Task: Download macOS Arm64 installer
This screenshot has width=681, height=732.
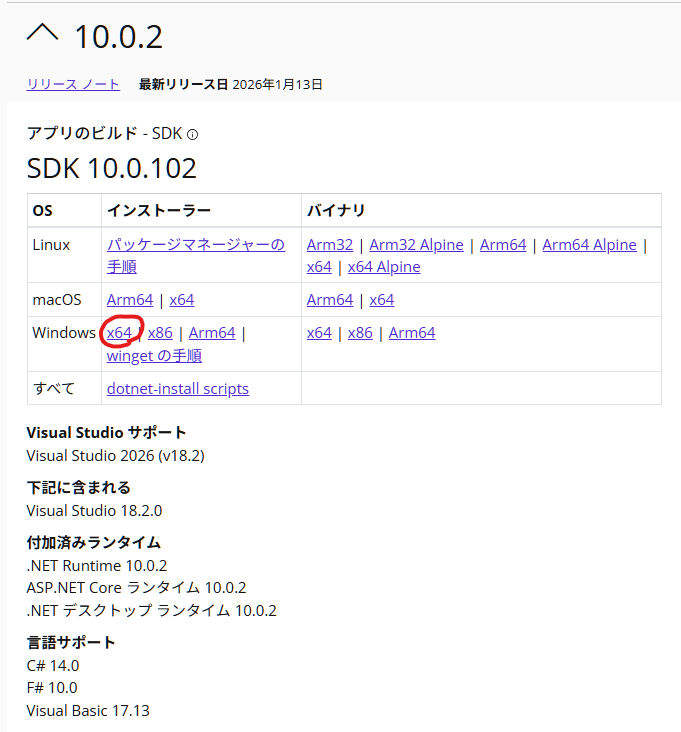Action: pyautogui.click(x=130, y=300)
